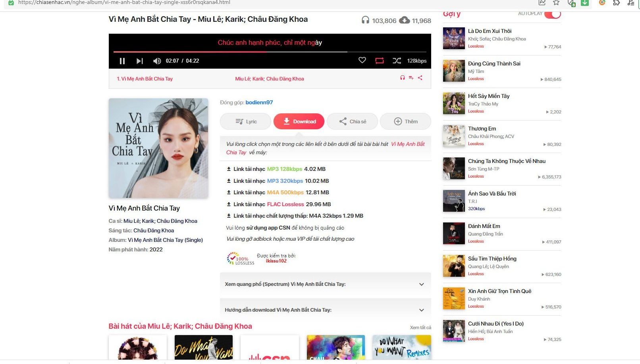Pause the currently playing song
Viewport: 640px width, 364px height.
122,61
